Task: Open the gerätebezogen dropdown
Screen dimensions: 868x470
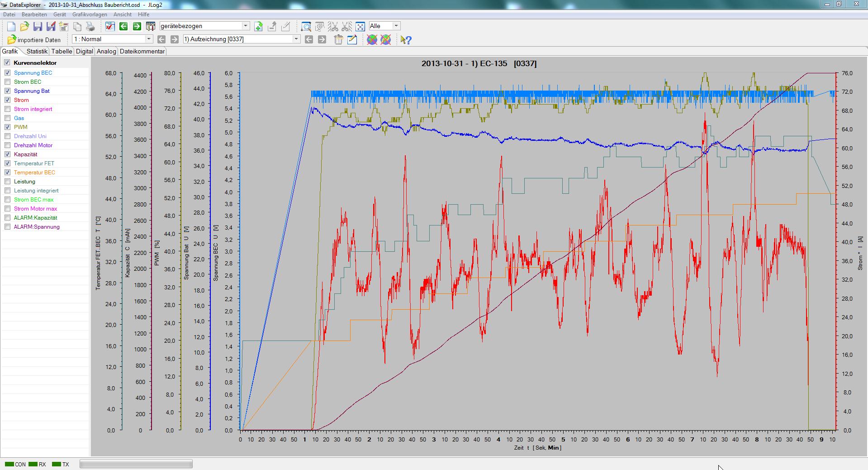Action: point(246,26)
